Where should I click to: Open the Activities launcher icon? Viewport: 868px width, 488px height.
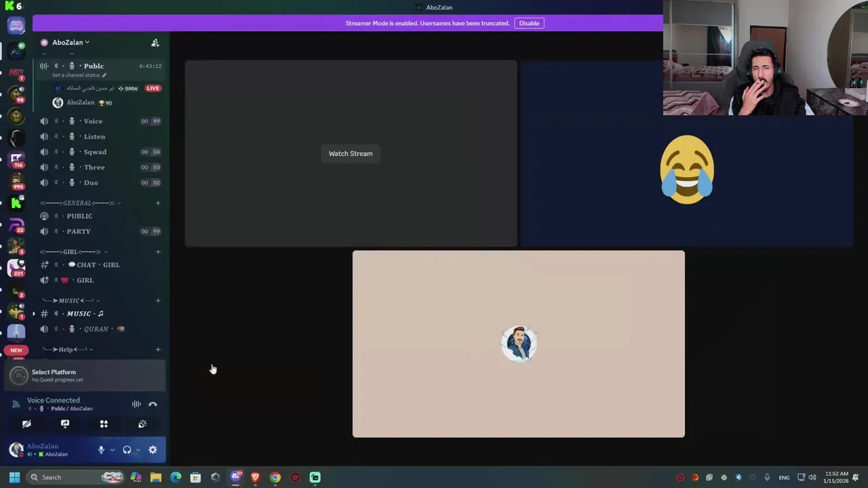104,424
